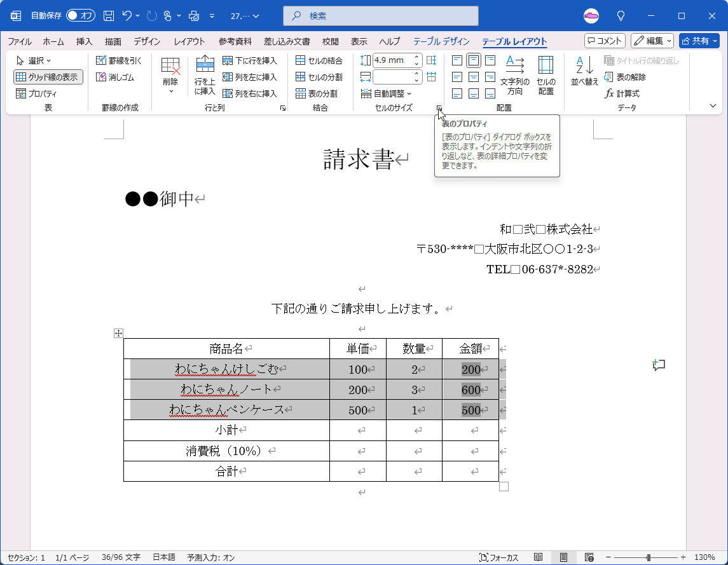Click the 検索 search box

click(x=381, y=16)
